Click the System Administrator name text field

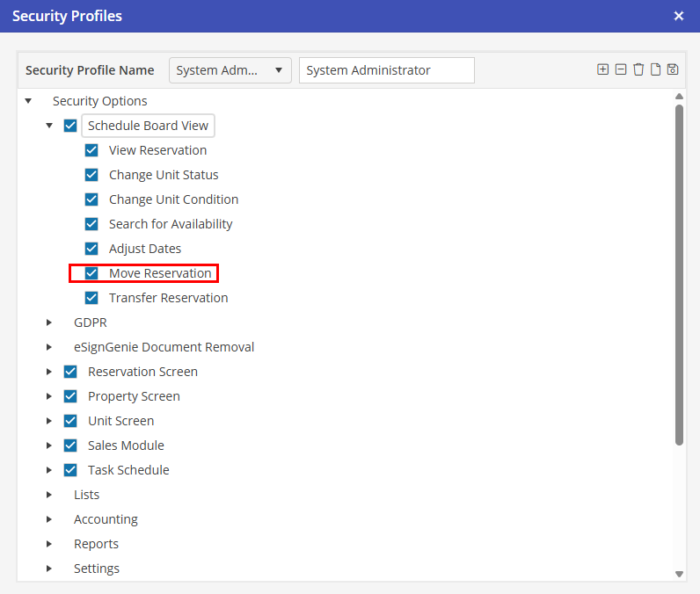(386, 70)
